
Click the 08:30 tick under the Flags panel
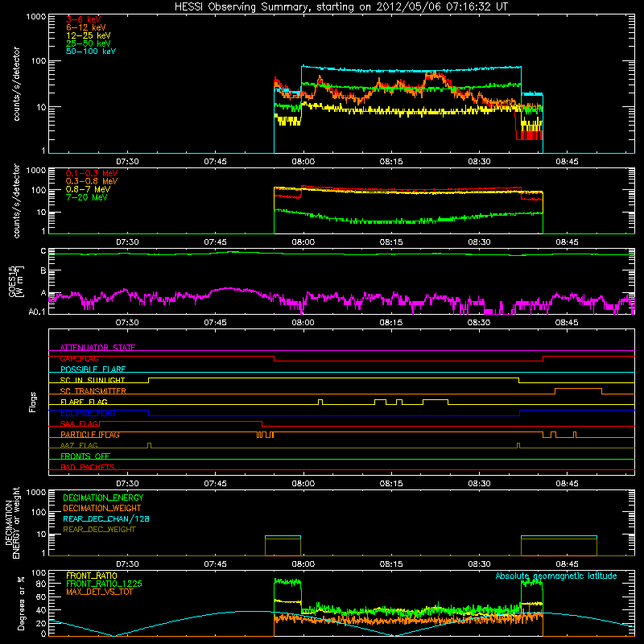(x=479, y=484)
